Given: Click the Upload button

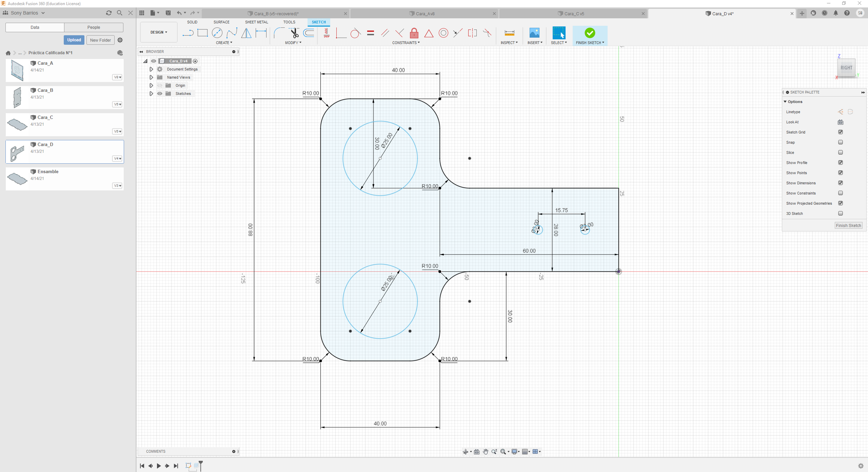Looking at the screenshot, I should [x=74, y=40].
